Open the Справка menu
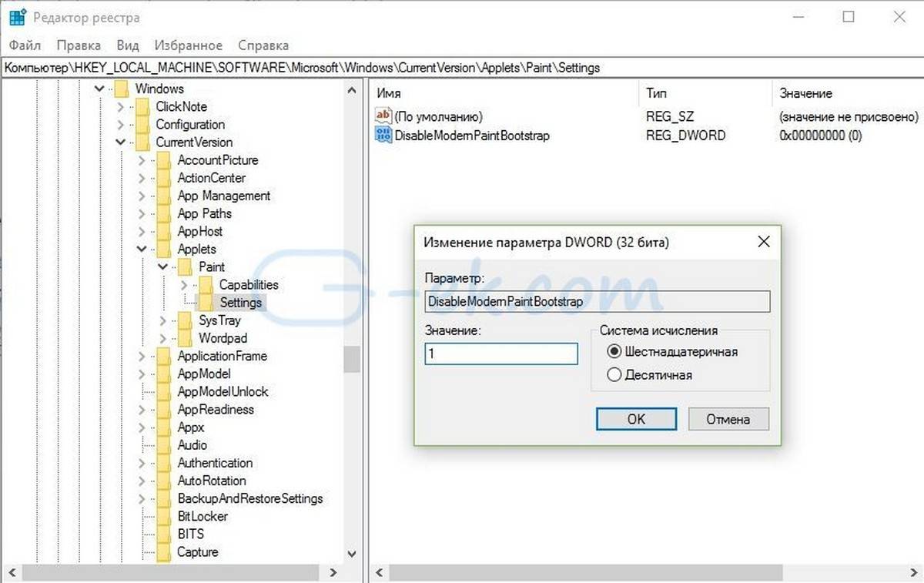This screenshot has width=924, height=583. [x=263, y=45]
